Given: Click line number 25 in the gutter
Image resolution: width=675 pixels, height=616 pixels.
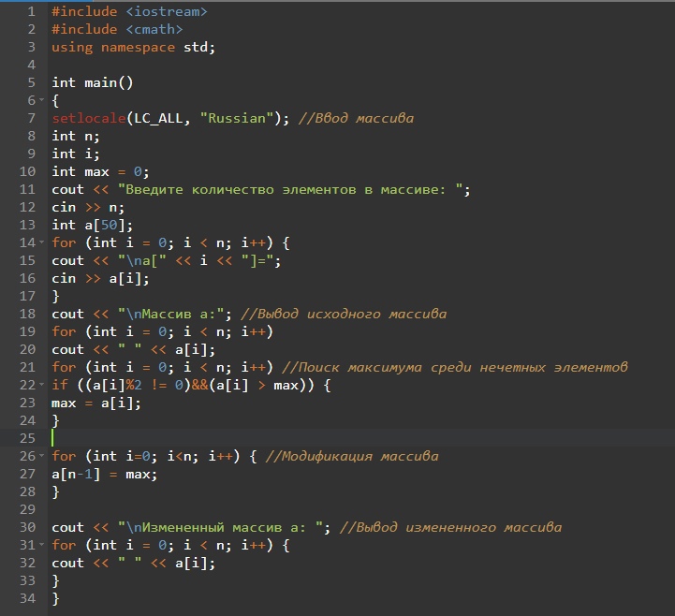Looking at the screenshot, I should [x=27, y=438].
